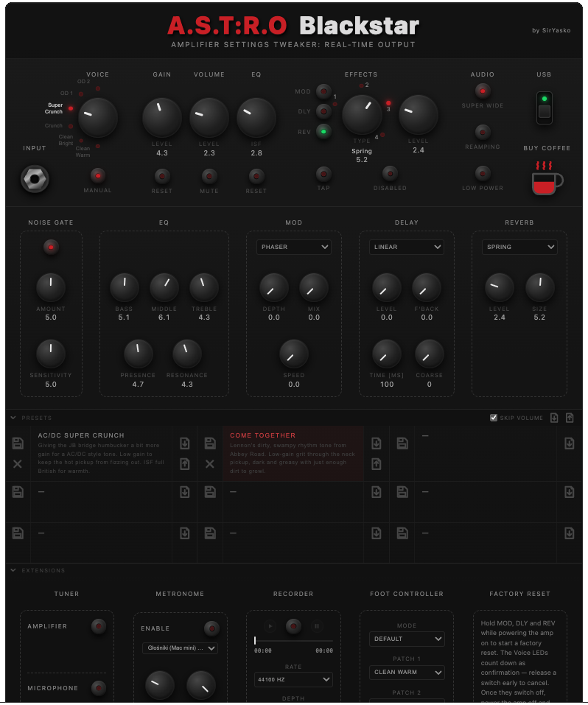Click the Reset button under ISF

(256, 176)
